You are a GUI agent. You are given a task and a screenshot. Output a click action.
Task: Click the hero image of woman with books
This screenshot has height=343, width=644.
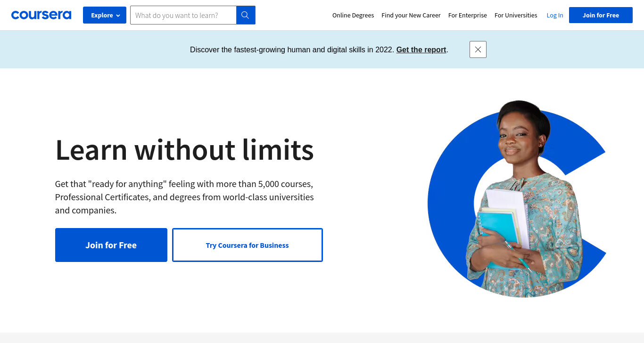(517, 199)
